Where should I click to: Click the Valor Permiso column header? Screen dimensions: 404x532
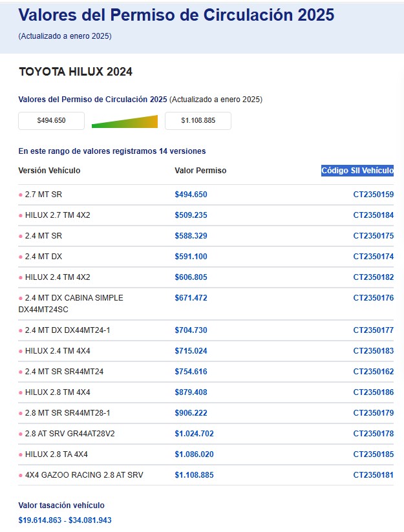200,171
